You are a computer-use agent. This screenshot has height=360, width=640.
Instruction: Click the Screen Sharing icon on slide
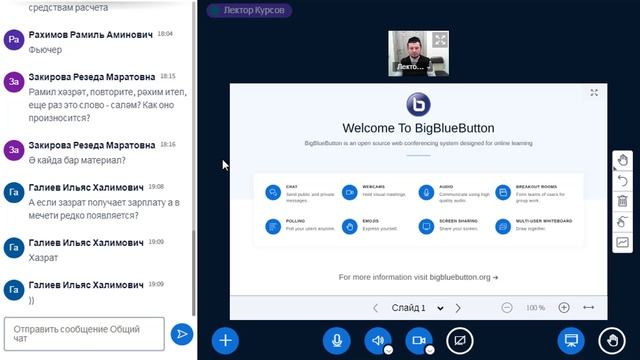click(426, 227)
